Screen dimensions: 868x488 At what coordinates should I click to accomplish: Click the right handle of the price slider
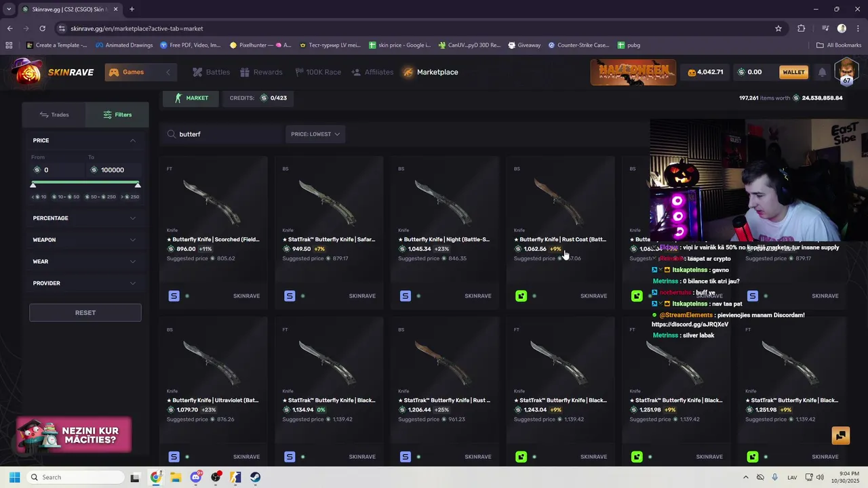138,185
